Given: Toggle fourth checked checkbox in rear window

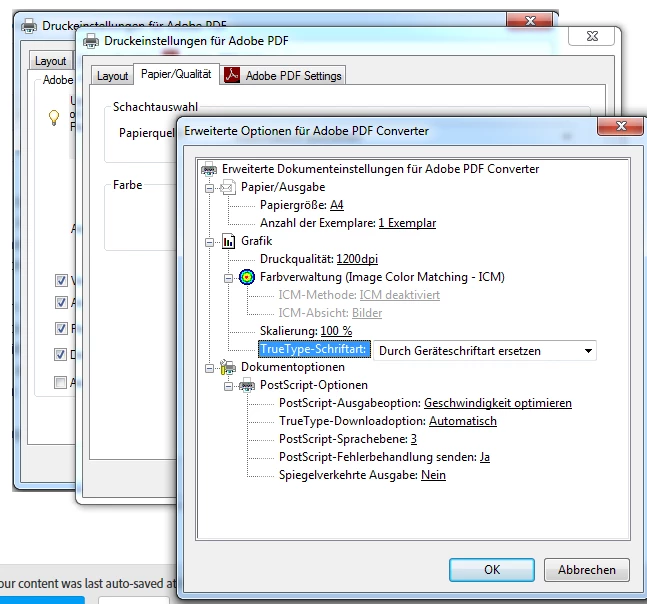Looking at the screenshot, I should click(x=60, y=354).
